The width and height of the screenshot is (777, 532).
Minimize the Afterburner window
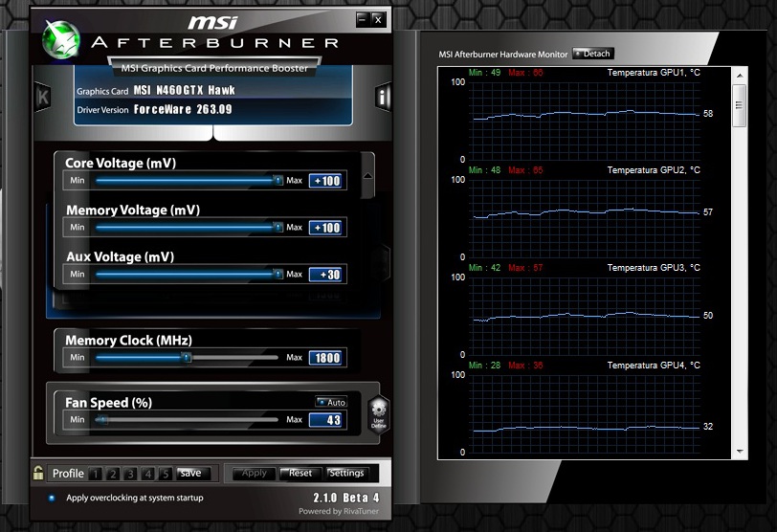[363, 20]
